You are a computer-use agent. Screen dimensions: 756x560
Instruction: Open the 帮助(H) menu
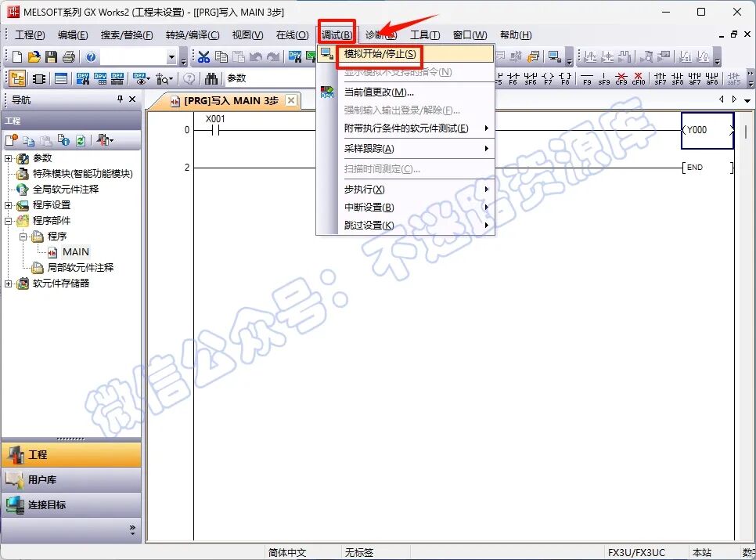516,35
